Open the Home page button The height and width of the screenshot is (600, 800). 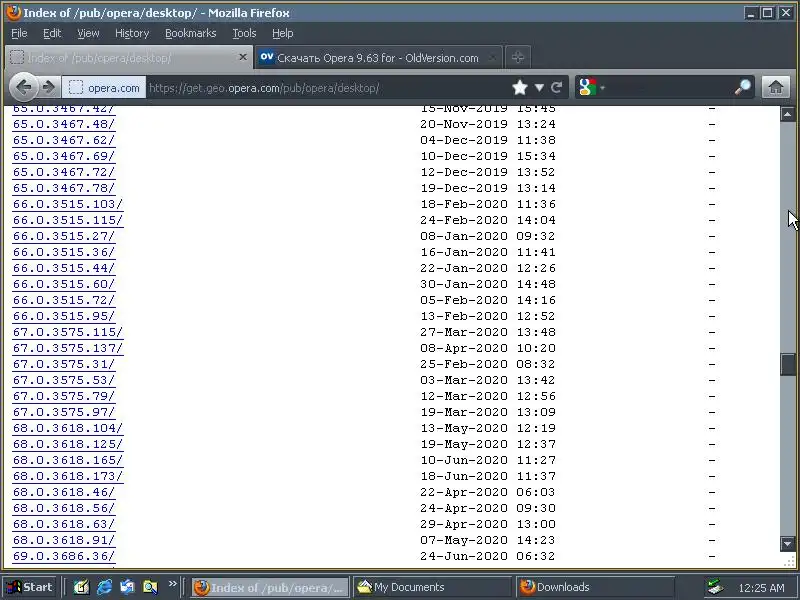(776, 87)
